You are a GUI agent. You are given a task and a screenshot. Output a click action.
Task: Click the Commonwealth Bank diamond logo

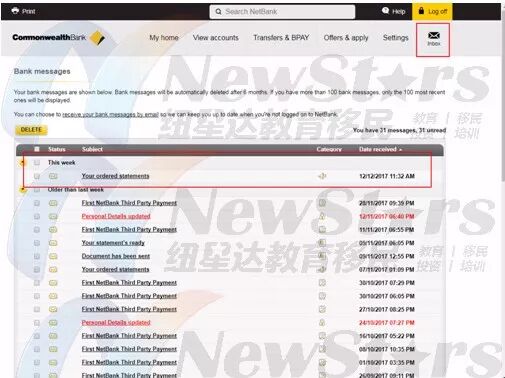98,37
